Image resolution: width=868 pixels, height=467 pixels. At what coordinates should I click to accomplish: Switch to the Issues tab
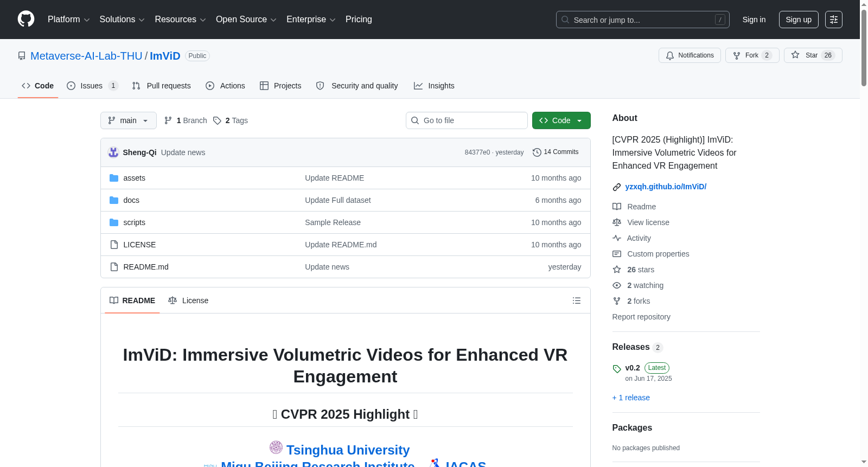click(x=92, y=86)
